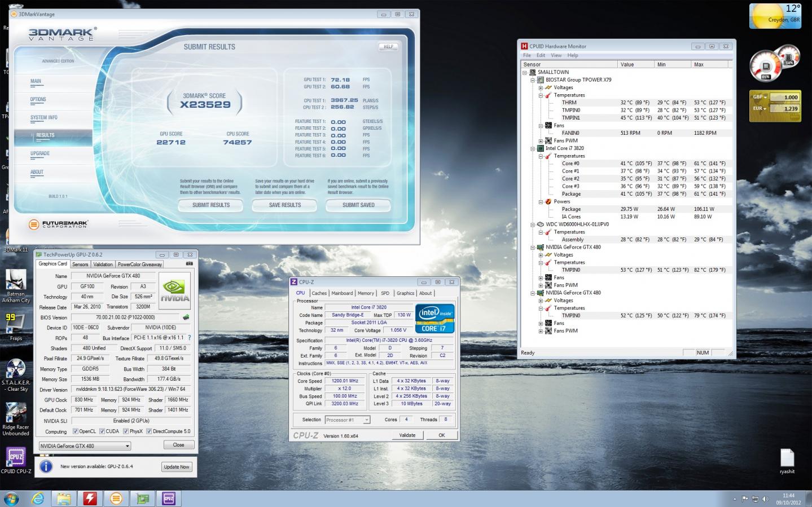Collapse the SMALLTOWN tree node
The width and height of the screenshot is (812, 507).
pyautogui.click(x=525, y=72)
